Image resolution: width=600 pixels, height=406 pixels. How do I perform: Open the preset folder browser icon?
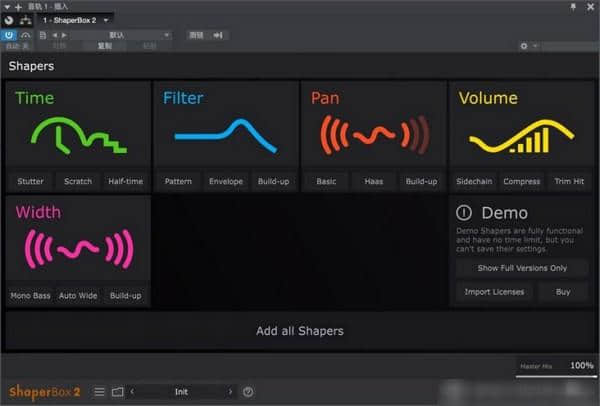[x=117, y=391]
